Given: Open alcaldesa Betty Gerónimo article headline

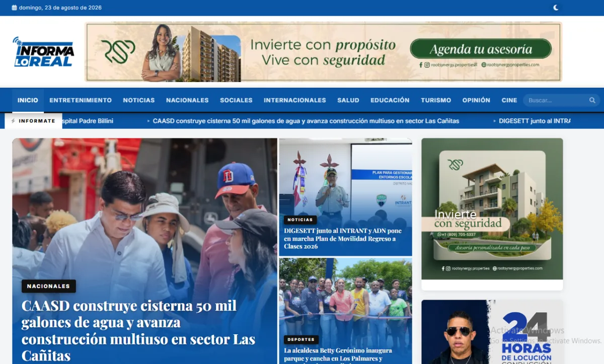Looking at the screenshot, I should coord(338,354).
